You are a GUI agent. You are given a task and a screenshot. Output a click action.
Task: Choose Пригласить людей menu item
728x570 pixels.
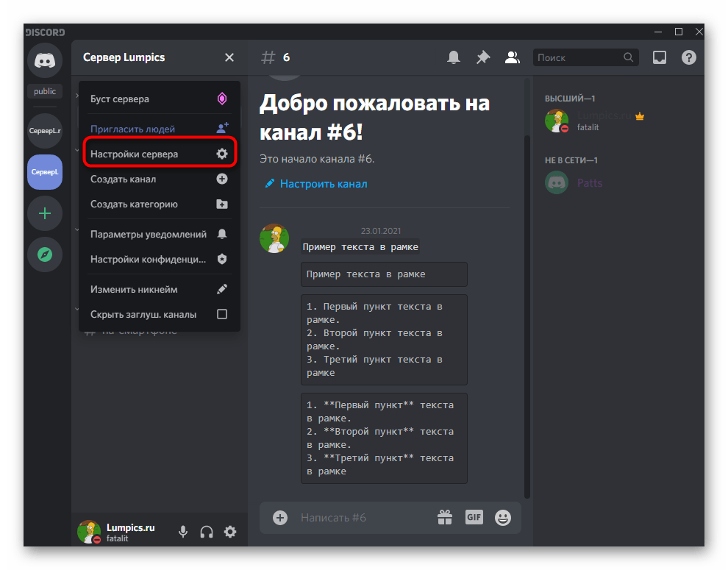click(x=160, y=129)
